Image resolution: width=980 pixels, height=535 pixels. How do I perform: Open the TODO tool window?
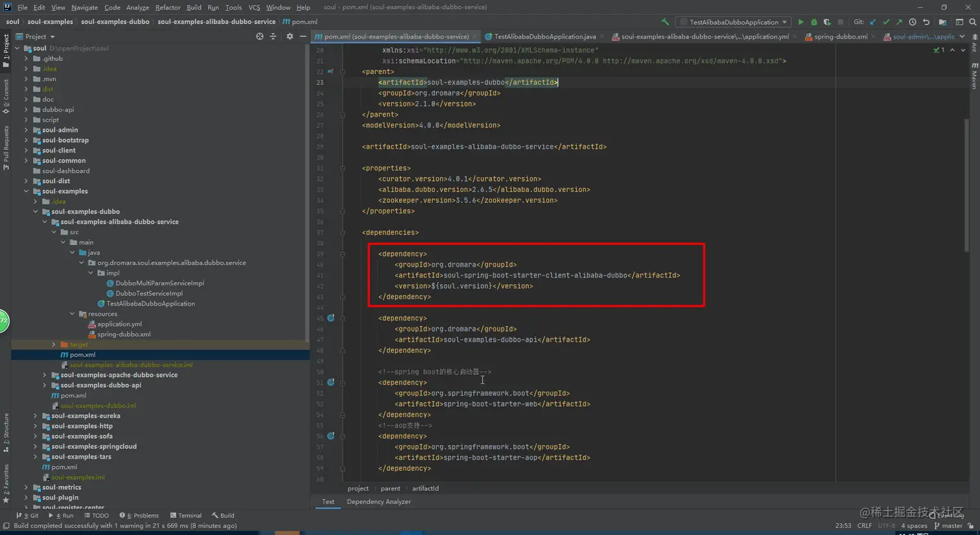[x=96, y=516]
